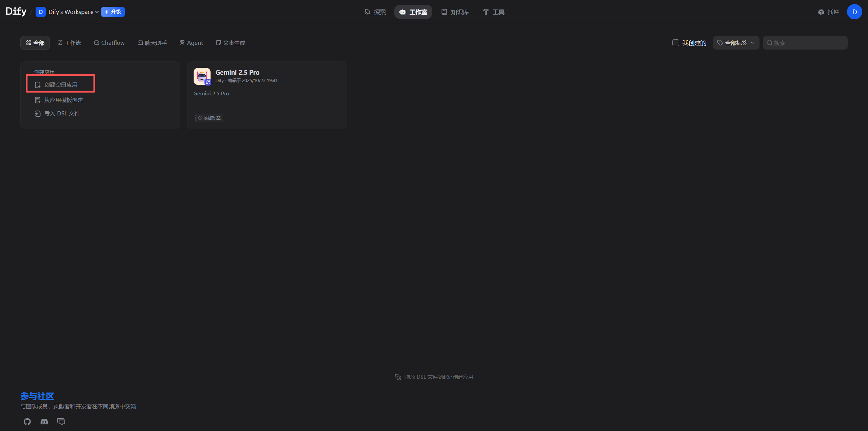The image size is (868, 431).
Task: Open the GitHub community icon
Action: tap(27, 421)
